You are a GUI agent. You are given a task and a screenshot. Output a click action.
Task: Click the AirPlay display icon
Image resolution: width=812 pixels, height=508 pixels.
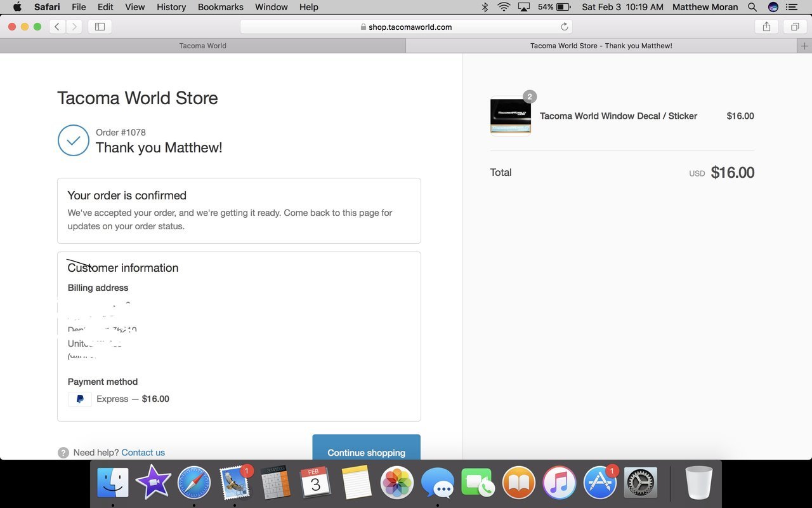(524, 7)
